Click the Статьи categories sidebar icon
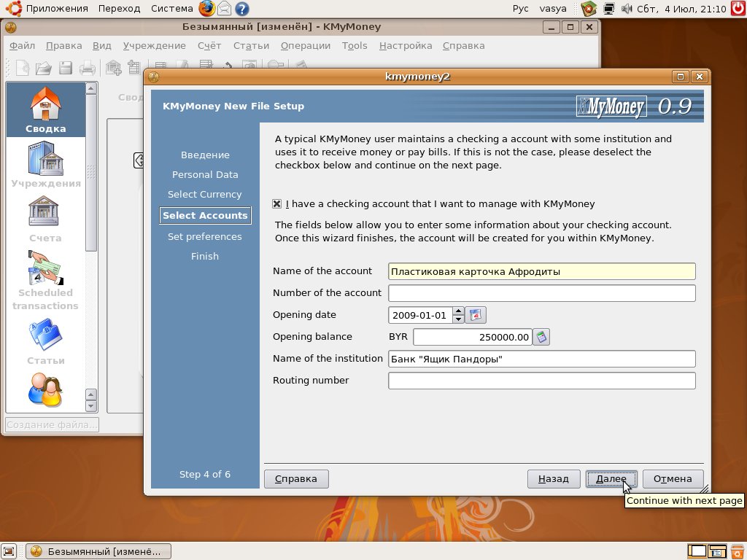Image resolution: width=747 pixels, height=560 pixels. (45, 341)
